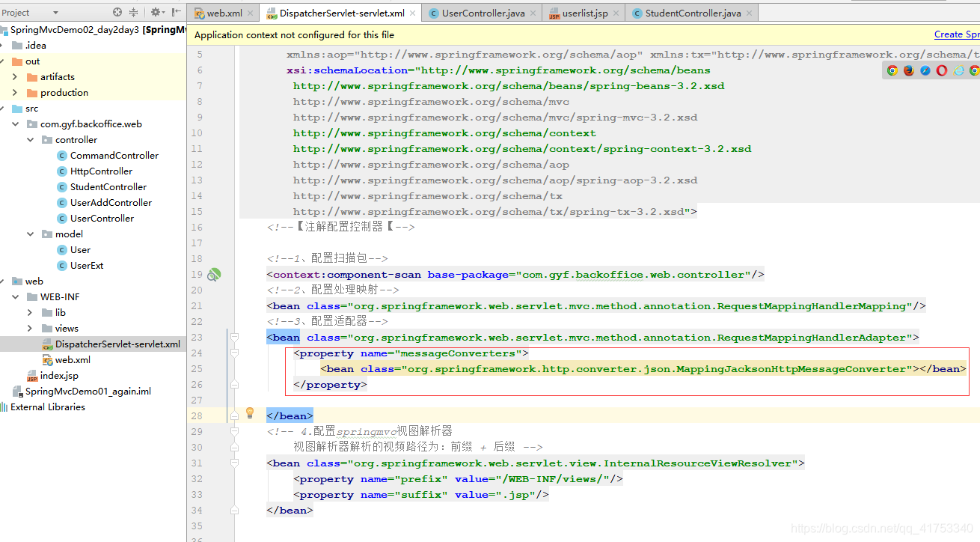Fold the comment block on line 29
Image resolution: width=980 pixels, height=542 pixels.
234,432
